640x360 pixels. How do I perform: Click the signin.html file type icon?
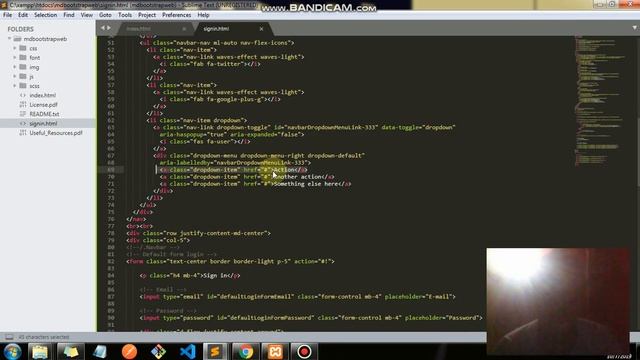click(x=23, y=123)
